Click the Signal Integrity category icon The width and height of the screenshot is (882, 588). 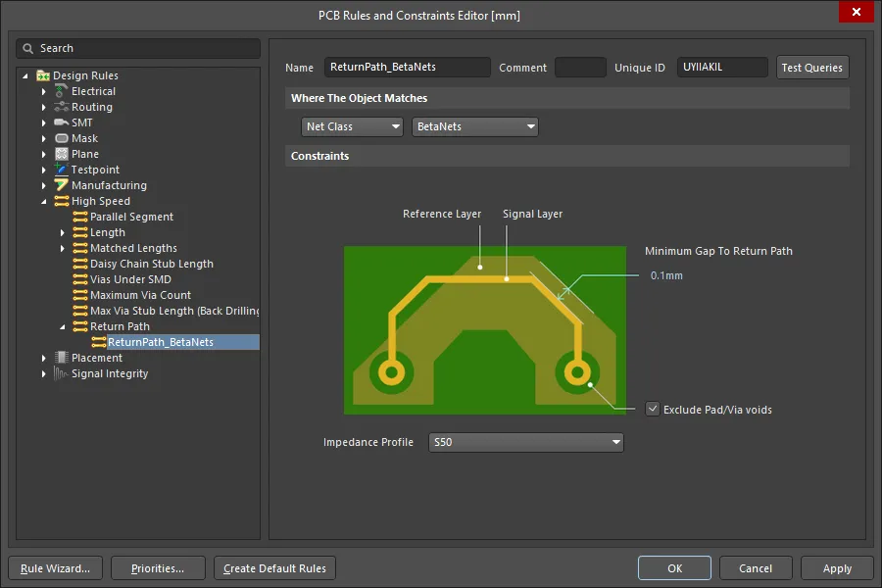(62, 373)
